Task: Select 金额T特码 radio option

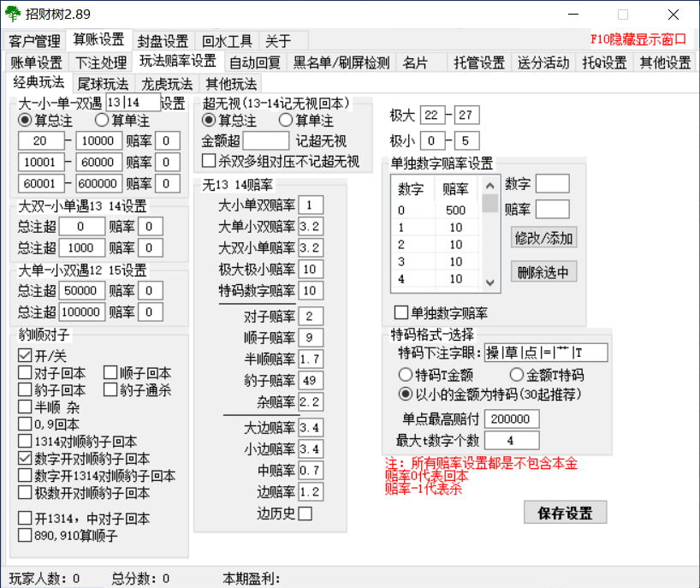Action: pyautogui.click(x=516, y=374)
